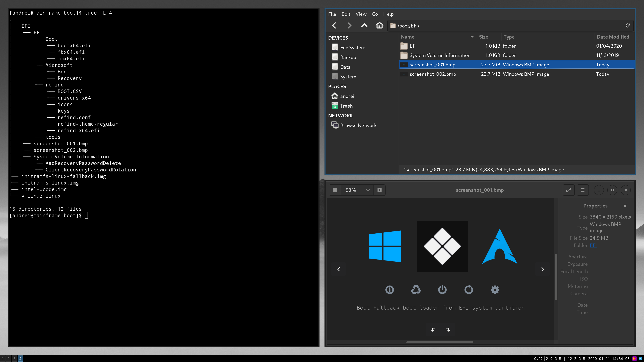Switch to workspace 3
The height and width of the screenshot is (362, 644).
[14, 359]
